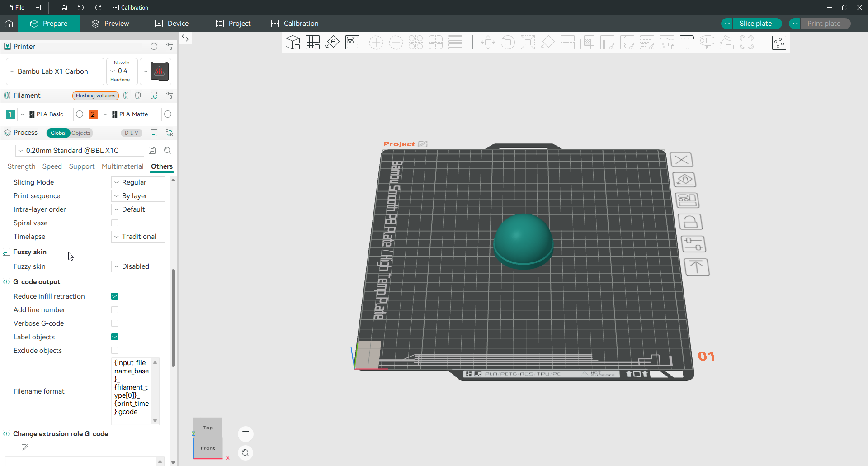Click the plate settings sliders icon
868x466 pixels.
(x=693, y=244)
